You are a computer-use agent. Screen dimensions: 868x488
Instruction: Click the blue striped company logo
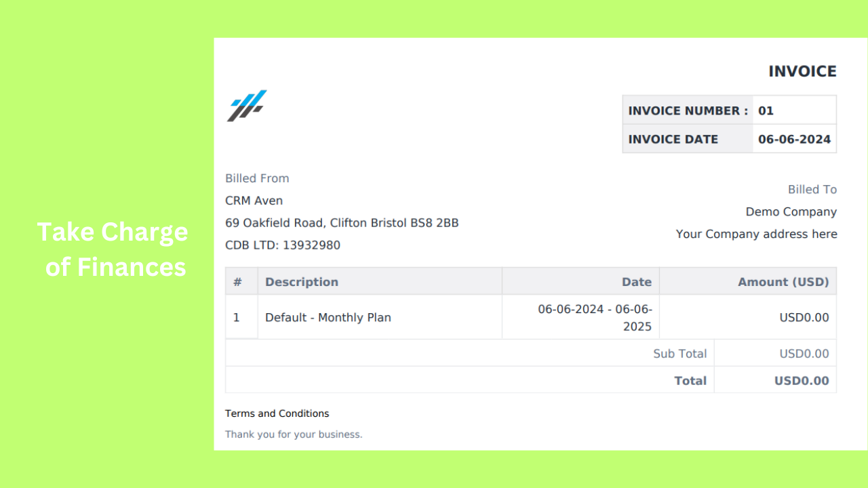click(247, 106)
